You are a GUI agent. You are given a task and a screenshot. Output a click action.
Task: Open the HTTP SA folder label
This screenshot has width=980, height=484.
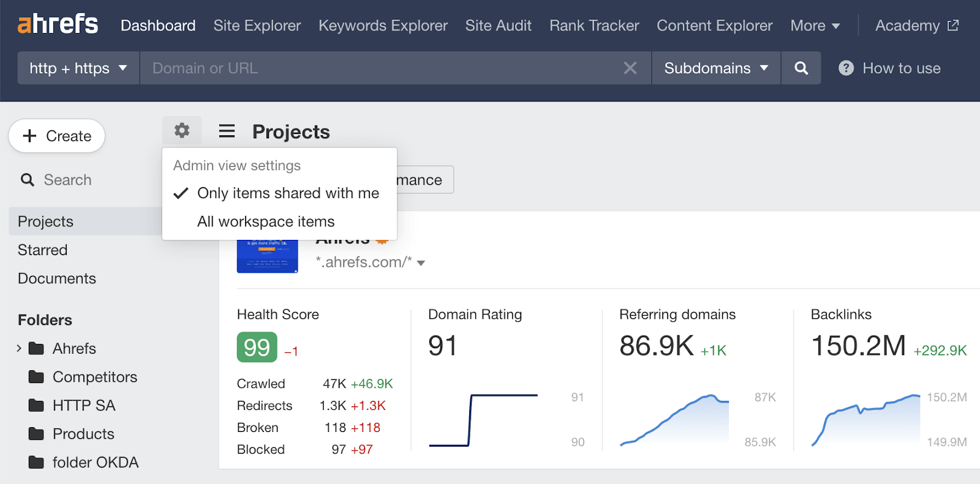tap(84, 405)
